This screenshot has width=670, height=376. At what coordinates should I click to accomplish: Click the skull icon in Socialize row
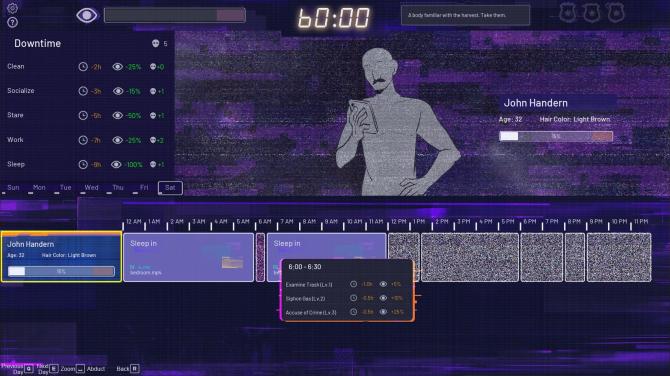153,91
